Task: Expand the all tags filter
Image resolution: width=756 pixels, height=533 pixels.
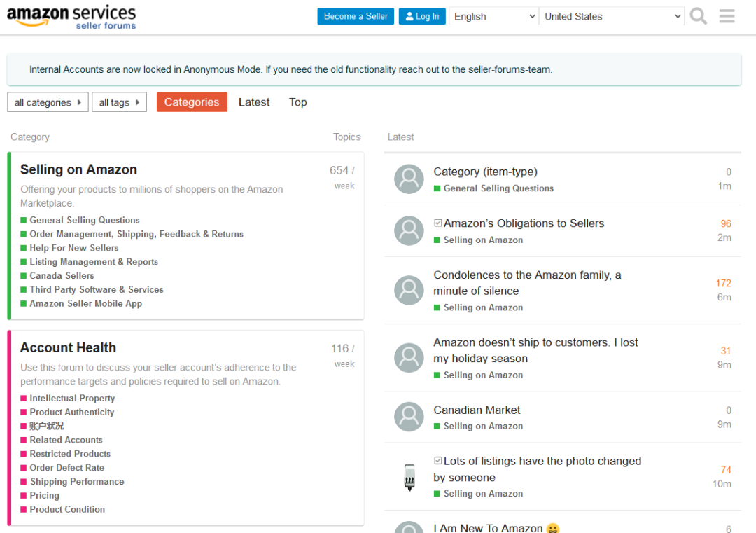Action: pos(119,102)
